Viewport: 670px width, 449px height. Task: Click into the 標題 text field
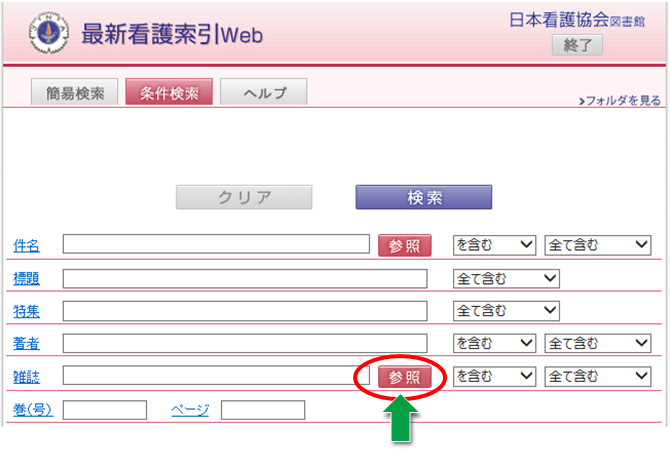pyautogui.click(x=245, y=279)
